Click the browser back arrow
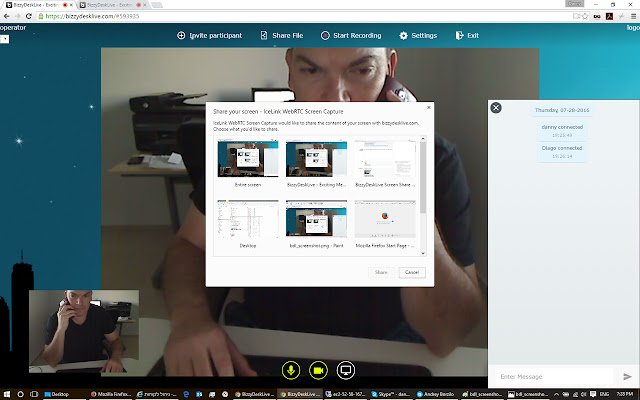The image size is (640, 400). coord(7,16)
